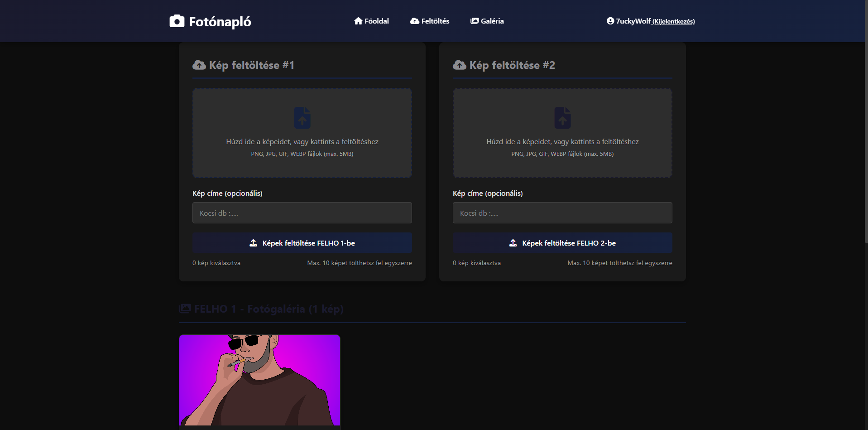Click the gallery icon beside FELHO 1 heading

tap(185, 309)
